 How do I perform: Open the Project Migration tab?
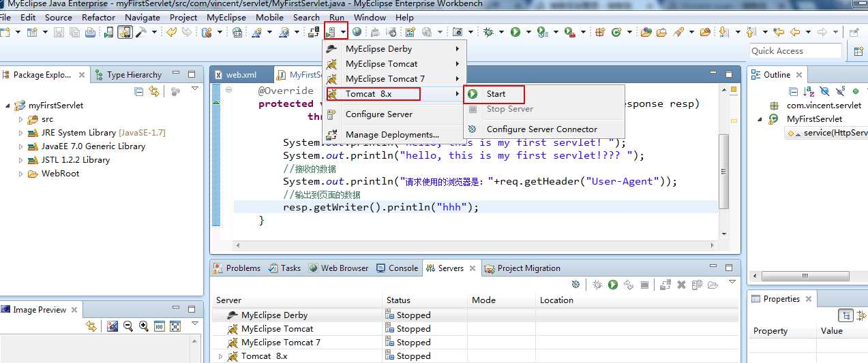(x=522, y=268)
